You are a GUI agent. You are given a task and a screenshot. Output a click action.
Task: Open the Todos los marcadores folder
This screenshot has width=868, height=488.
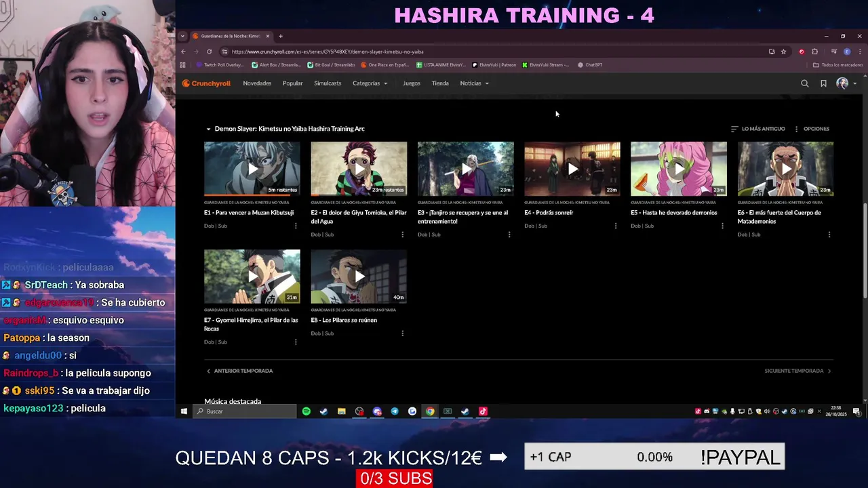pyautogui.click(x=837, y=65)
